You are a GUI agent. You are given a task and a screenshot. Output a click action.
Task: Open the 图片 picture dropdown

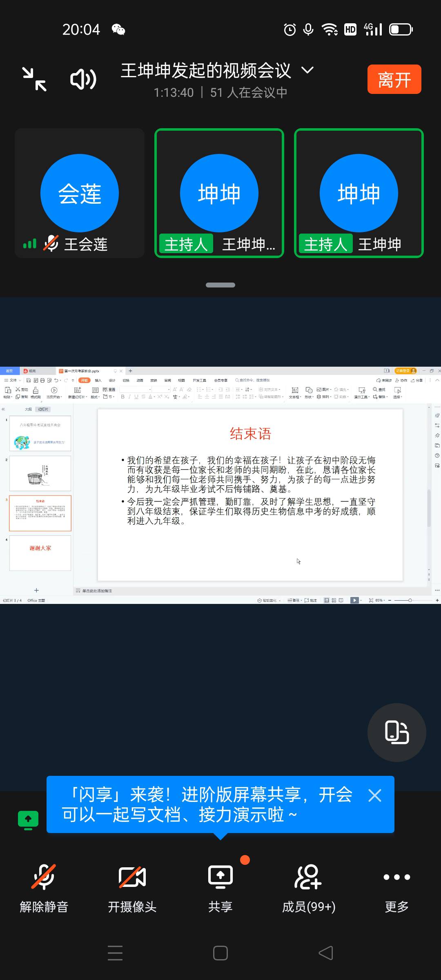[x=324, y=390]
